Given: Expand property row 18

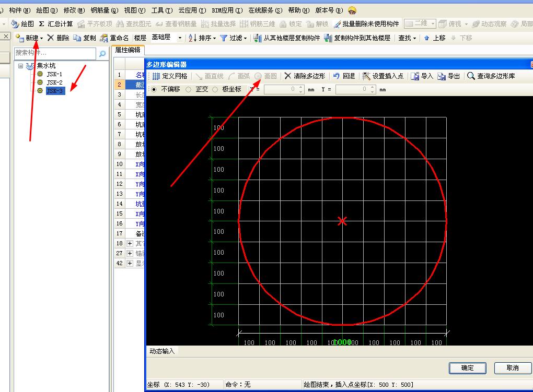Looking at the screenshot, I should pyautogui.click(x=130, y=243).
